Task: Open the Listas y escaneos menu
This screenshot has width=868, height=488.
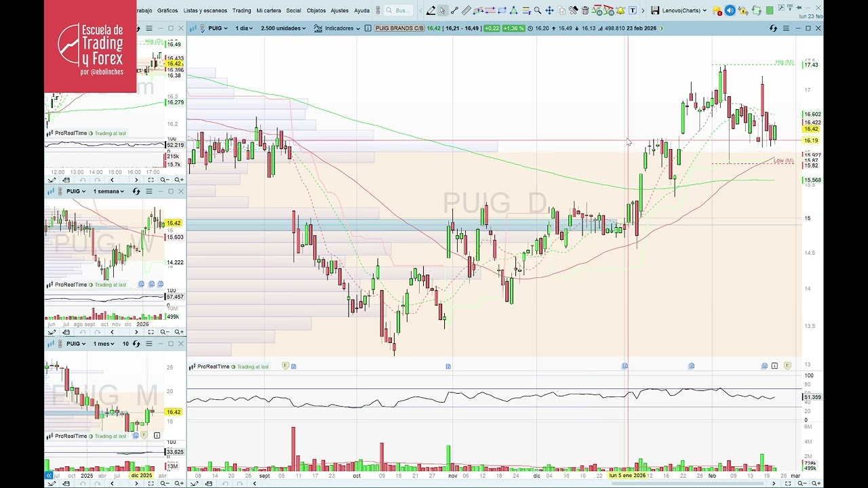Action: (205, 10)
